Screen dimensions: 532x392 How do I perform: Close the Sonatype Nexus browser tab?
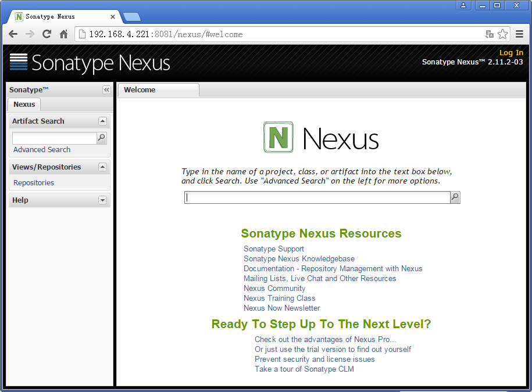pyautogui.click(x=113, y=17)
